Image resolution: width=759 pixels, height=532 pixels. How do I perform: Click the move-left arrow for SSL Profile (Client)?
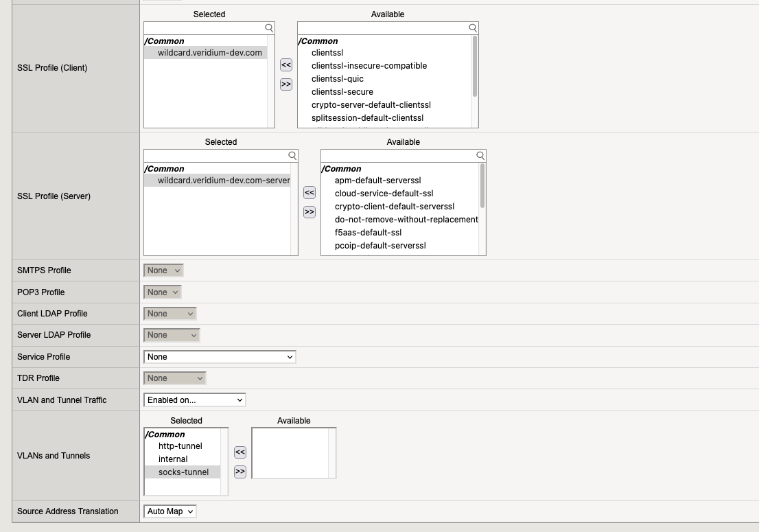pyautogui.click(x=286, y=65)
